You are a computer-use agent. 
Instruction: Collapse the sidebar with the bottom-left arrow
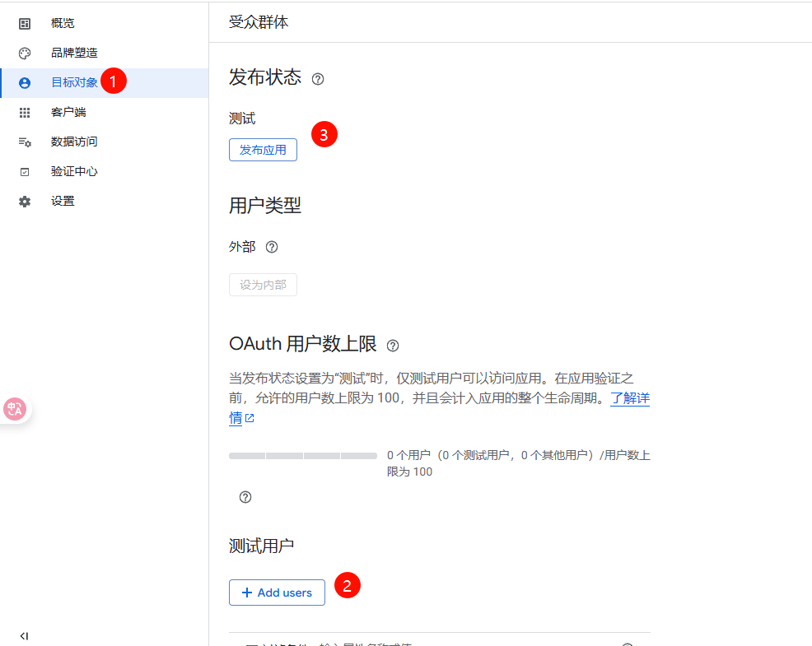(x=24, y=636)
